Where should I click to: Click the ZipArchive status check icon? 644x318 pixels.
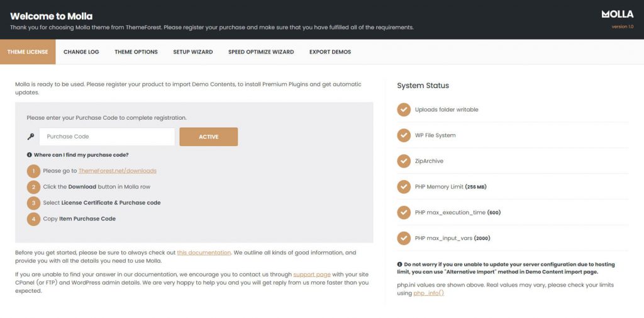pyautogui.click(x=404, y=161)
